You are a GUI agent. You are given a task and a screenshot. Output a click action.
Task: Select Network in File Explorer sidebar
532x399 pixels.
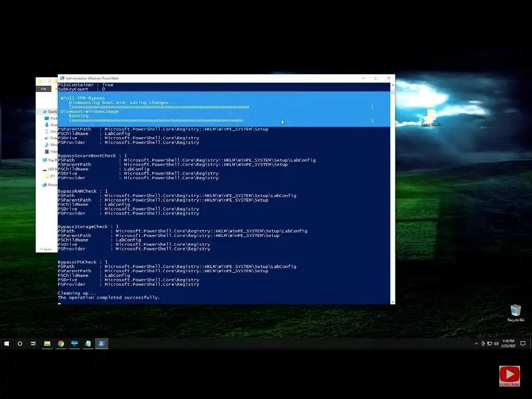(x=50, y=184)
